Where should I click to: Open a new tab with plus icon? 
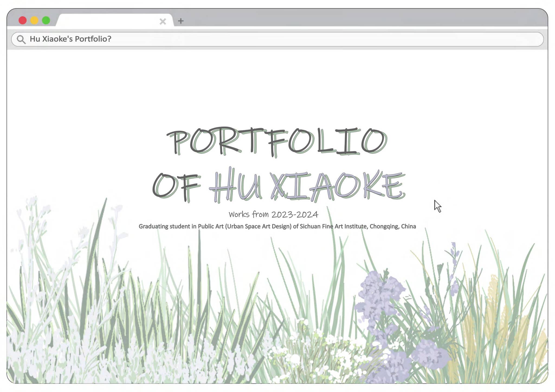(x=181, y=21)
